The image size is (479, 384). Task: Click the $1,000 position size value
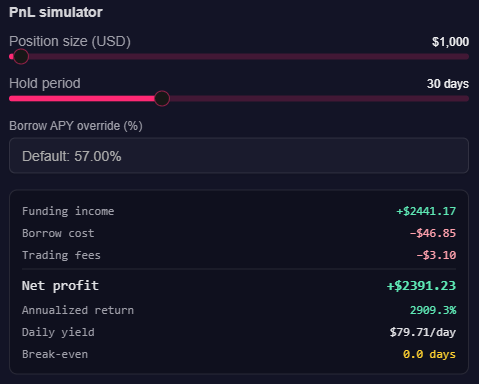[450, 42]
